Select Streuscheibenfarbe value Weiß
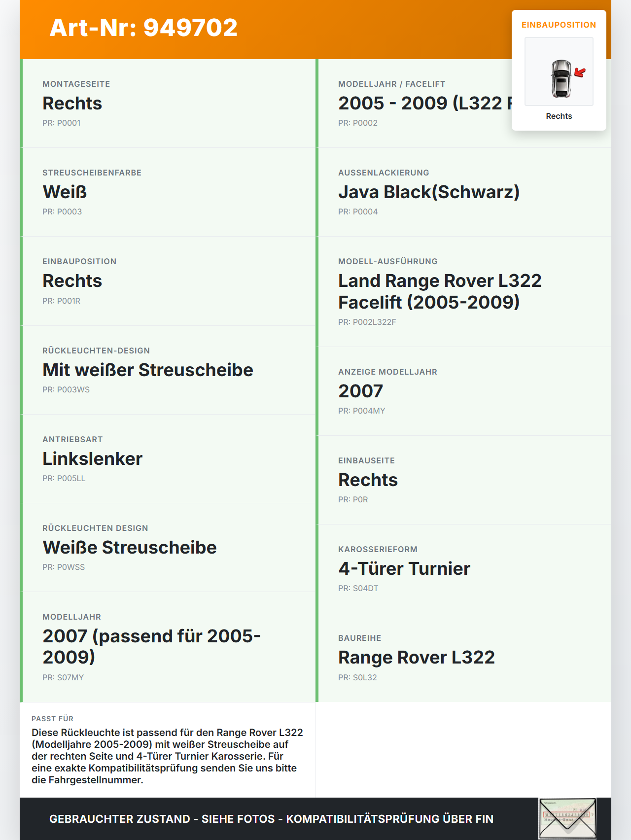Viewport: 631px width, 840px height. pos(65,192)
